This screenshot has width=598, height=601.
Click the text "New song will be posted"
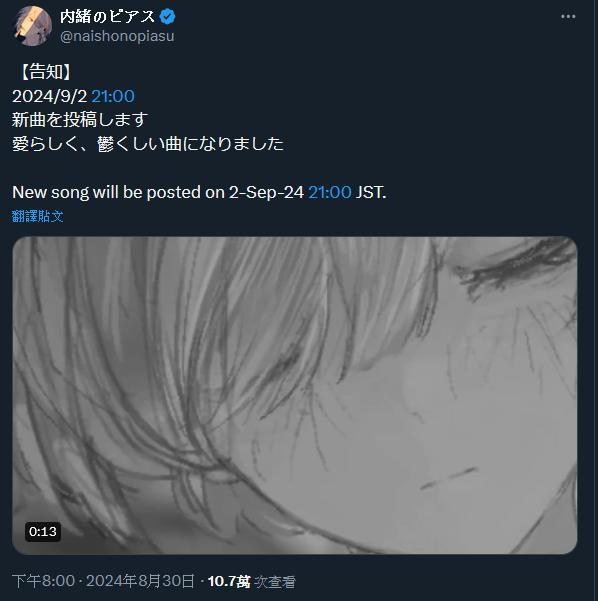pos(107,192)
